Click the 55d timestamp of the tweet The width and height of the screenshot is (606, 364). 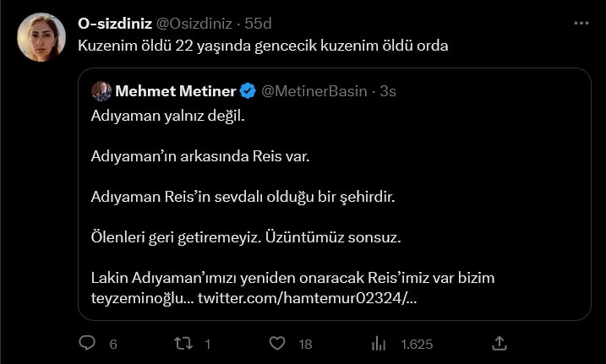(x=259, y=24)
